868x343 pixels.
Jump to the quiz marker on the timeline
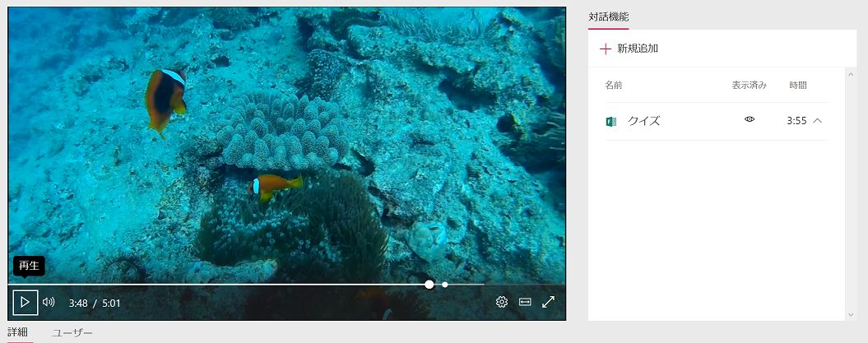444,285
